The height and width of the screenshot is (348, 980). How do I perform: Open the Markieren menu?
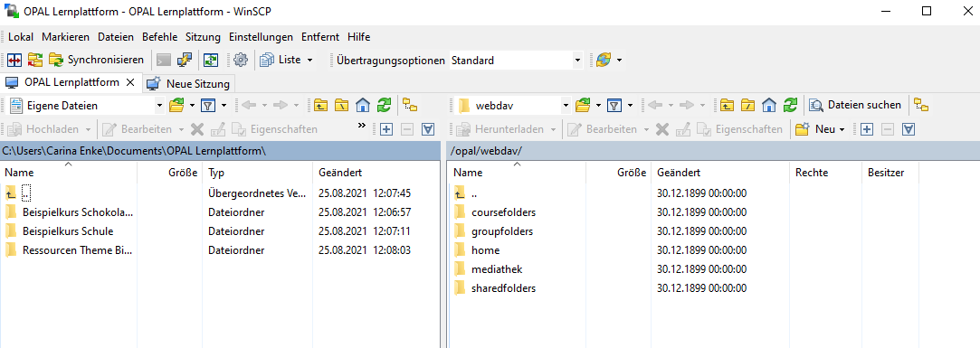click(x=66, y=37)
